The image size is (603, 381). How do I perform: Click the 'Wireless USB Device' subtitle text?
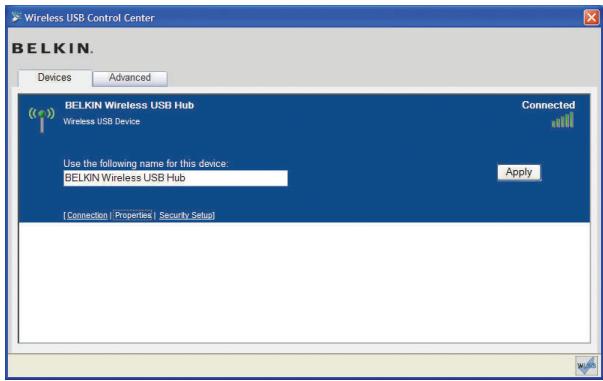tap(102, 121)
